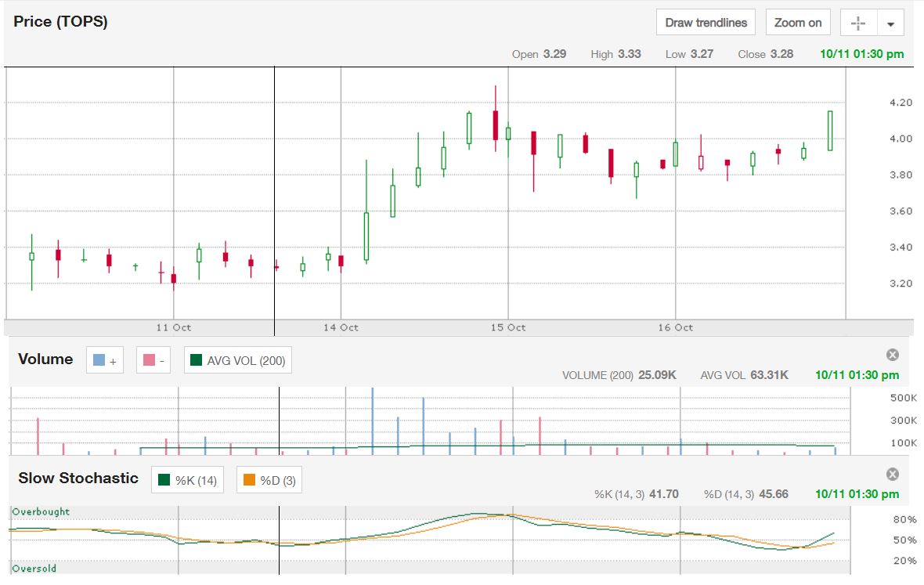Close the Volume panel
Screen dimensions: 924x585
click(893, 355)
